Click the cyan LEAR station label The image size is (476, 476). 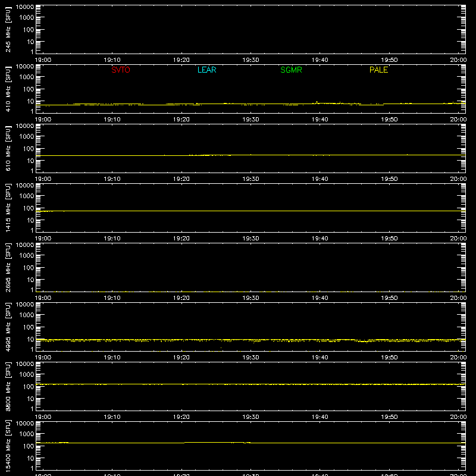206,70
